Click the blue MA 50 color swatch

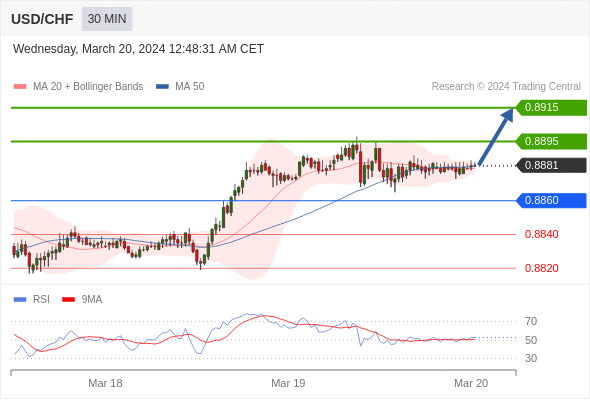coord(163,87)
